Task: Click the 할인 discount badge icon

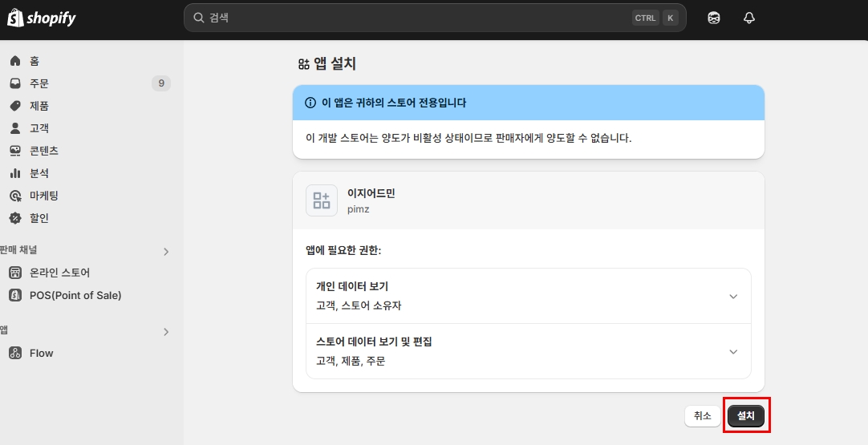Action: pyautogui.click(x=14, y=218)
